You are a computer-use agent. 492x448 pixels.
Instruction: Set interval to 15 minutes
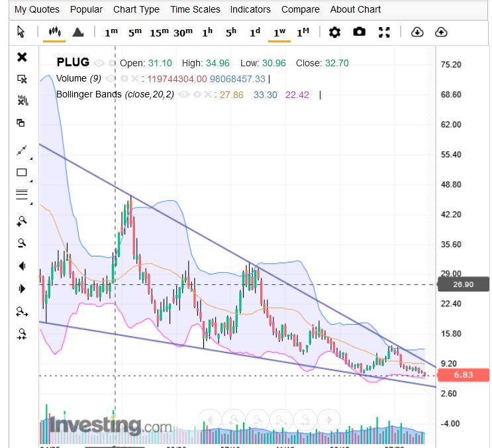click(x=159, y=32)
